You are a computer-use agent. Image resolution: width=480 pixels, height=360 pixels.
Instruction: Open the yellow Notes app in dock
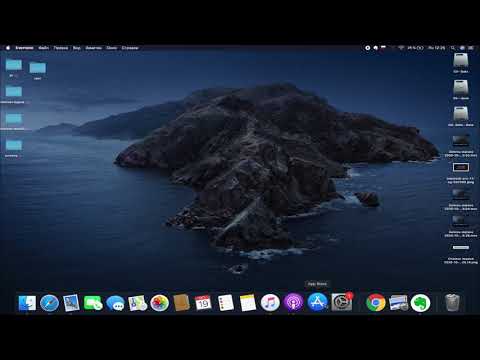click(248, 303)
